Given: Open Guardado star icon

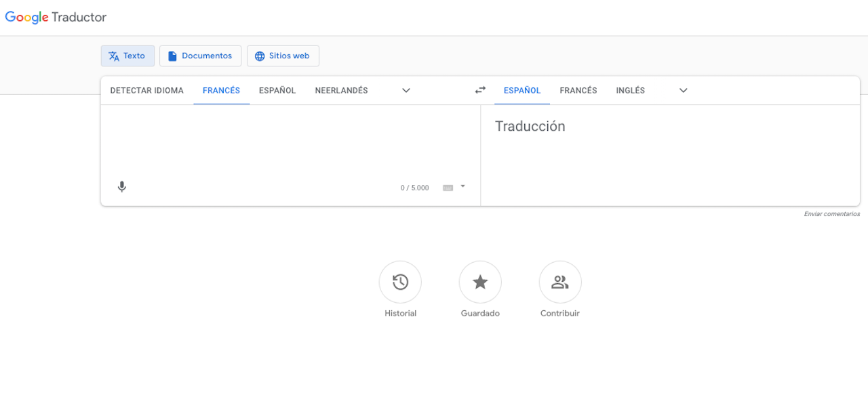Looking at the screenshot, I should tap(480, 282).
